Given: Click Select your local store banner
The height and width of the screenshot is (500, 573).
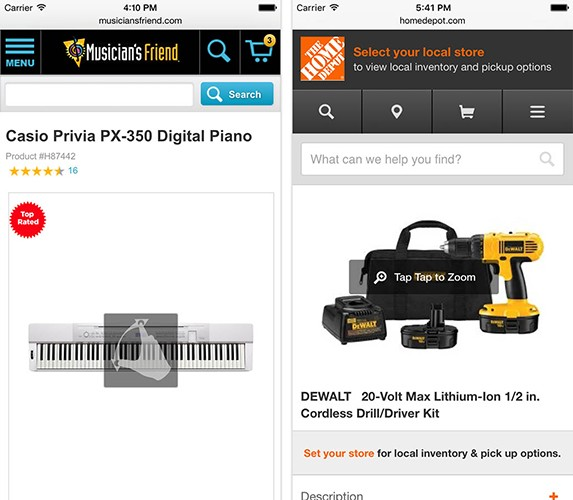Looking at the screenshot, I should point(452,59).
